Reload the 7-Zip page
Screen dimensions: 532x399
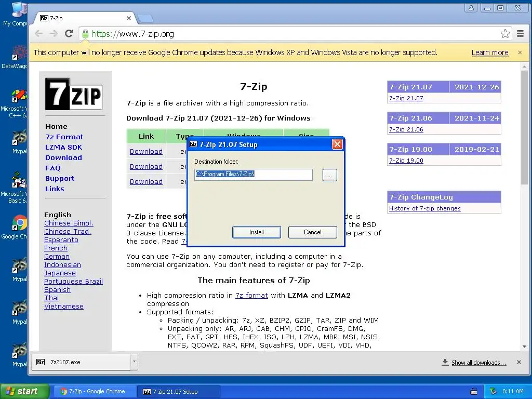69,34
